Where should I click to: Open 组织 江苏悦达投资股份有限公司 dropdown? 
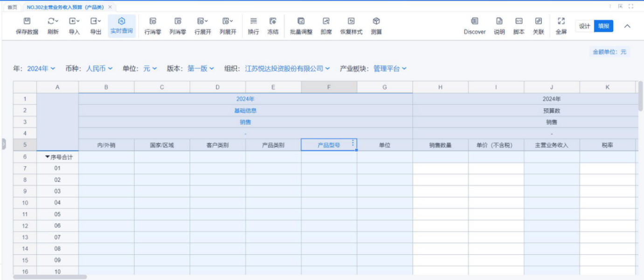pos(287,69)
